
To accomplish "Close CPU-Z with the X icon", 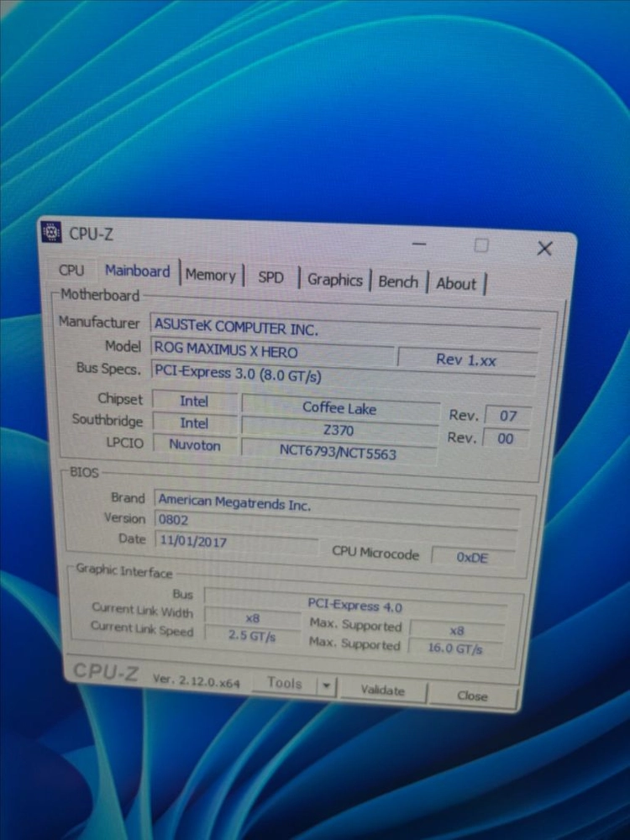I will pyautogui.click(x=544, y=248).
